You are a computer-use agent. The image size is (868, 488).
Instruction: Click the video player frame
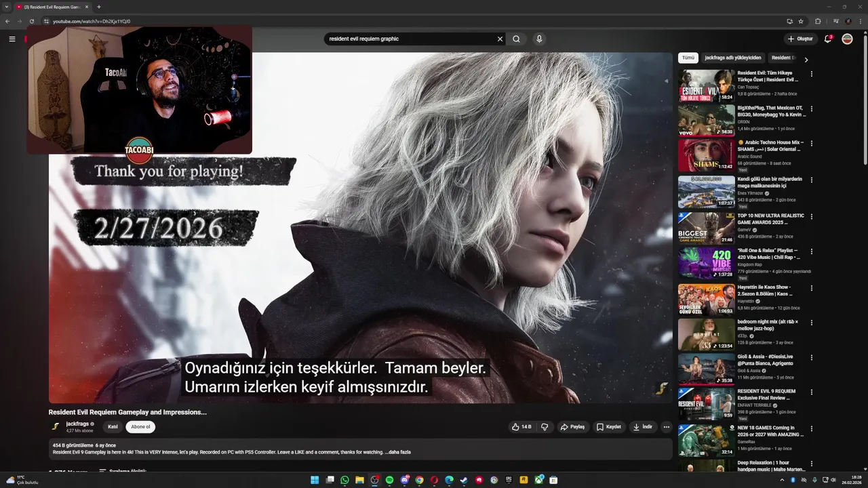pyautogui.click(x=360, y=228)
